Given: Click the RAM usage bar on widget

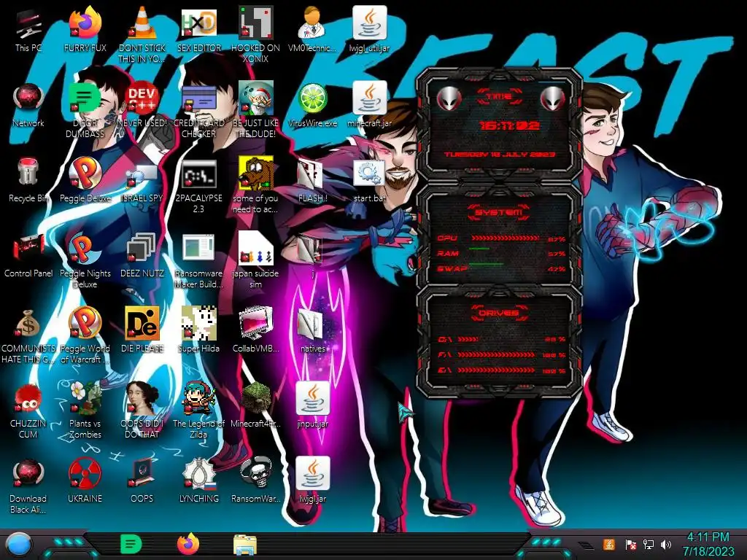Looking at the screenshot, I should point(479,249).
